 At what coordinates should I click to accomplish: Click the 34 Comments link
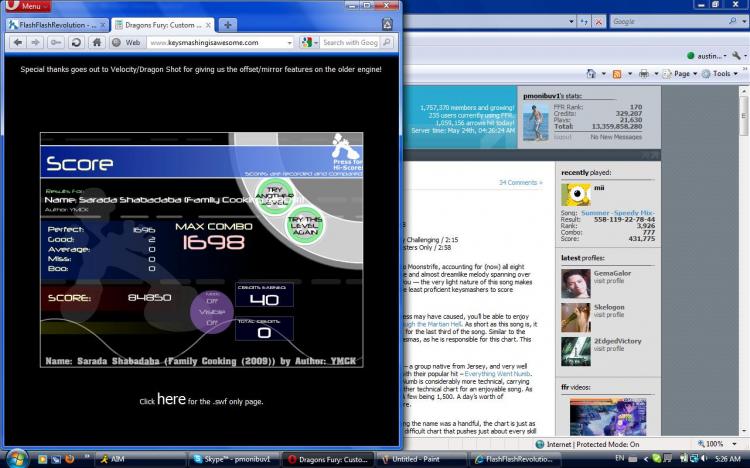[520, 182]
